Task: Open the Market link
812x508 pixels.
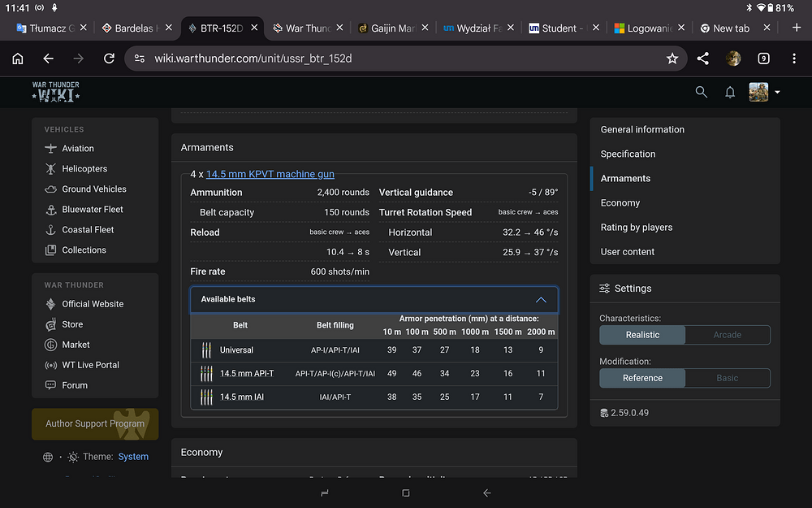Action: pos(67,345)
